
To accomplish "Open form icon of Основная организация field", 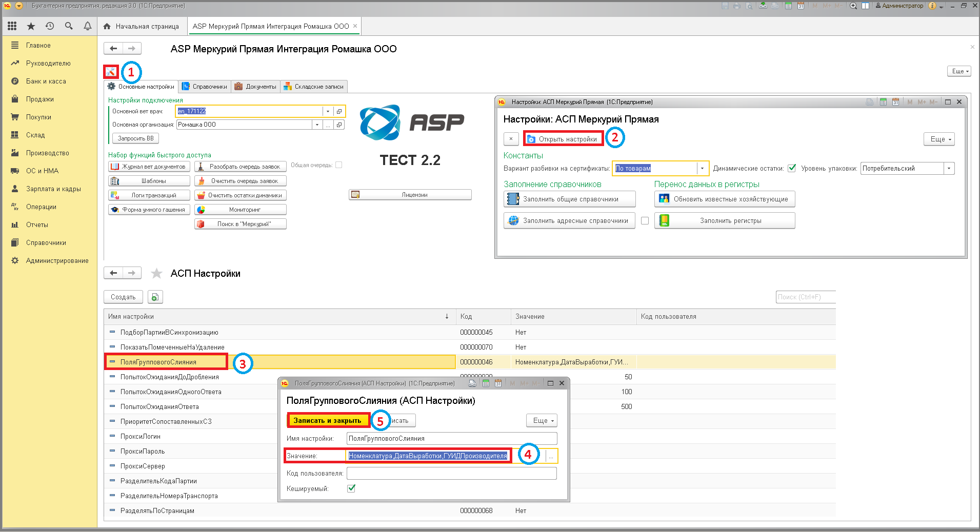I will (x=339, y=125).
